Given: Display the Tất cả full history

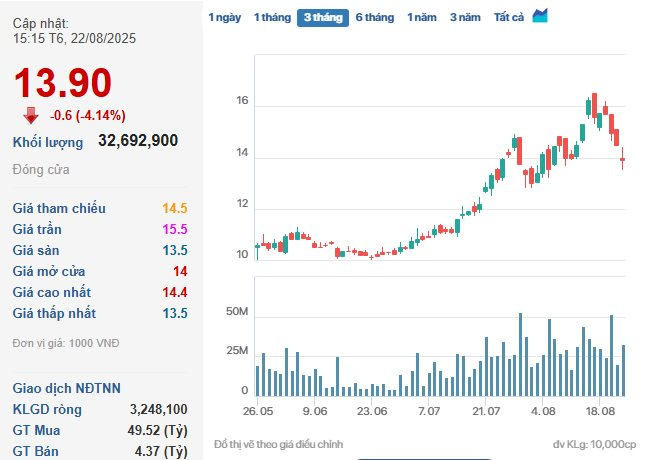Looking at the screenshot, I should tap(509, 17).
